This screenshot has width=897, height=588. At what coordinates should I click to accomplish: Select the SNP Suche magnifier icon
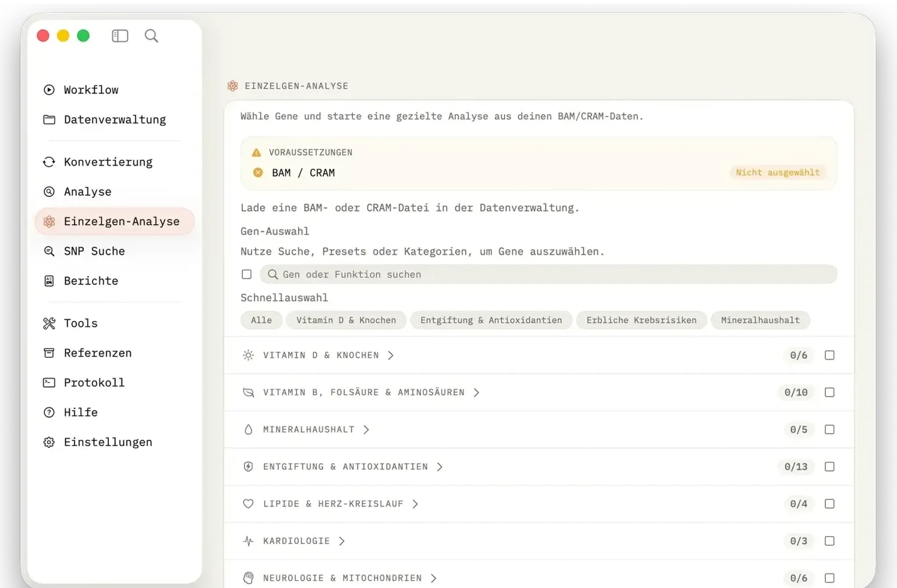[49, 251]
